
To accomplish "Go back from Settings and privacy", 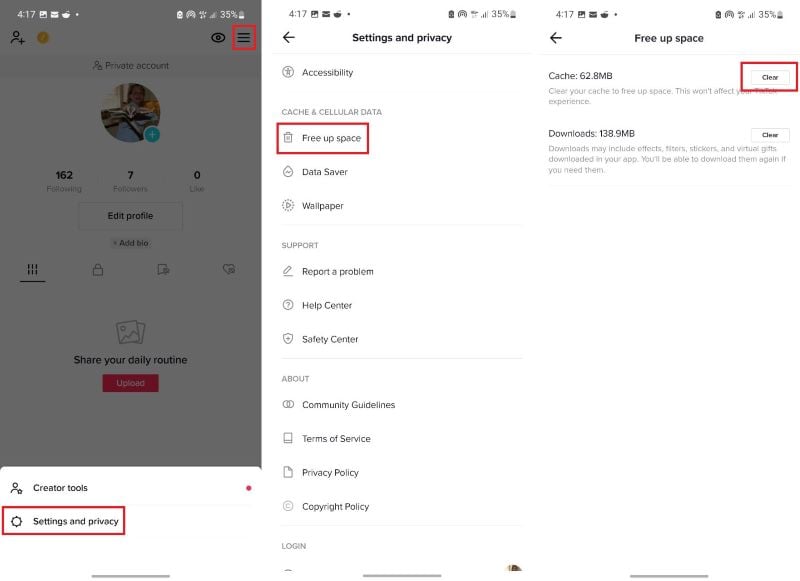I will coord(289,37).
